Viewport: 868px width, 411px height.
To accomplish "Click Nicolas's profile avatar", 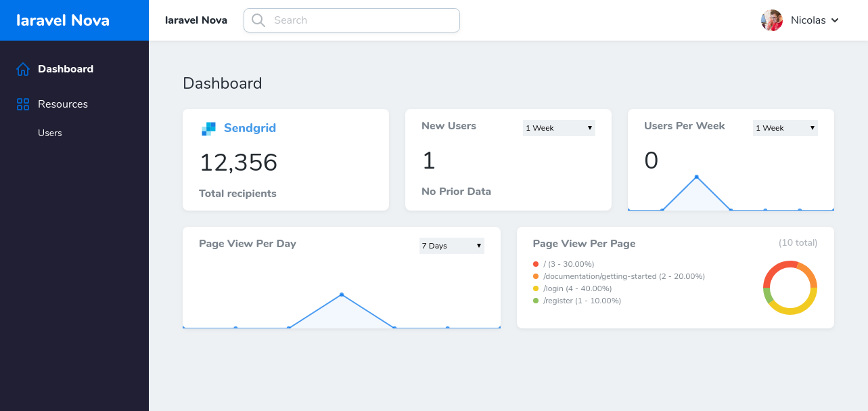I will click(x=772, y=20).
